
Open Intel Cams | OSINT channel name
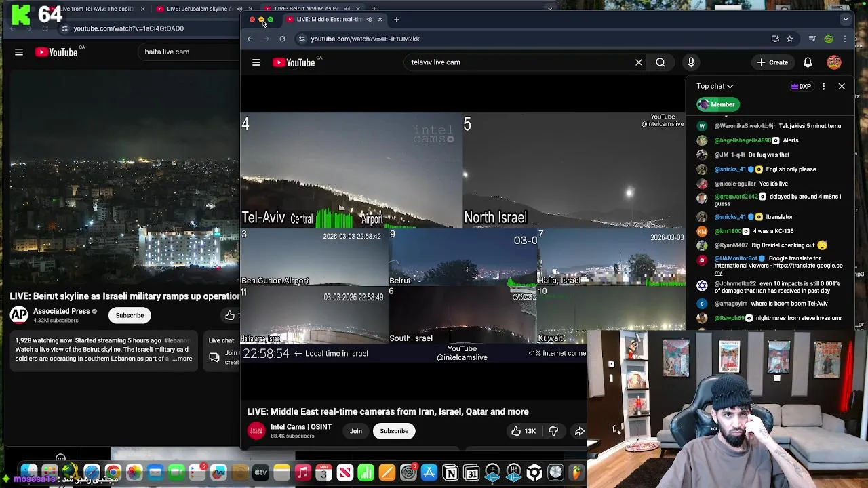[301, 427]
